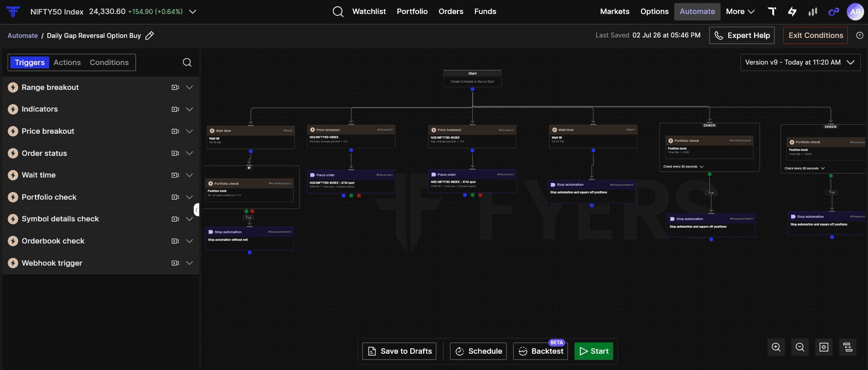Open the blue link icon in header
This screenshot has width=868, height=370.
click(x=834, y=12)
